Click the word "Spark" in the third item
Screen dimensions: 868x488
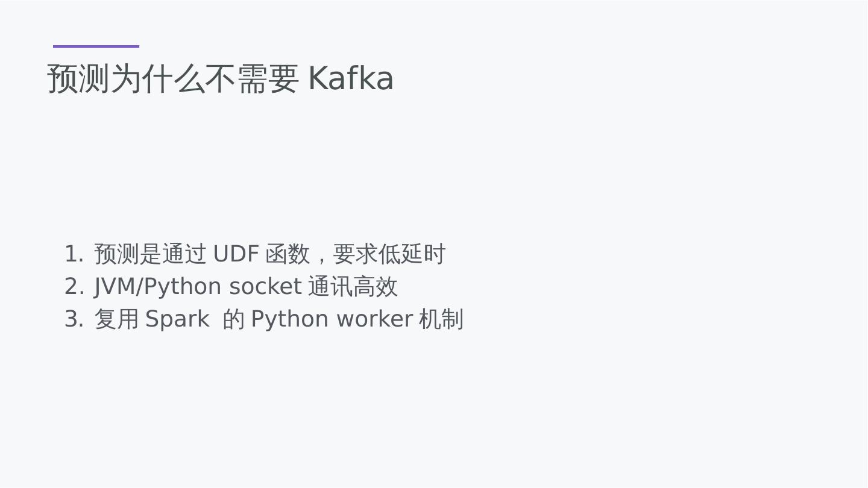coord(177,319)
